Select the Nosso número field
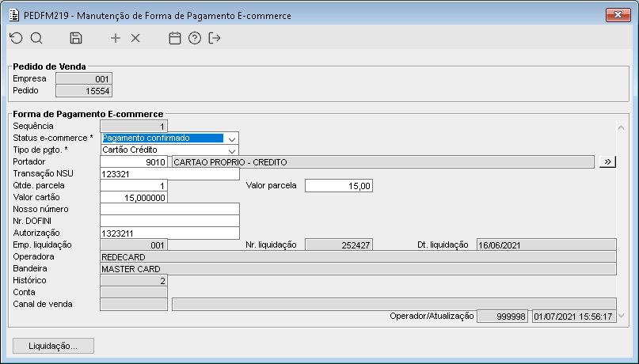Viewport: 639px width, 364px height. coord(169,210)
